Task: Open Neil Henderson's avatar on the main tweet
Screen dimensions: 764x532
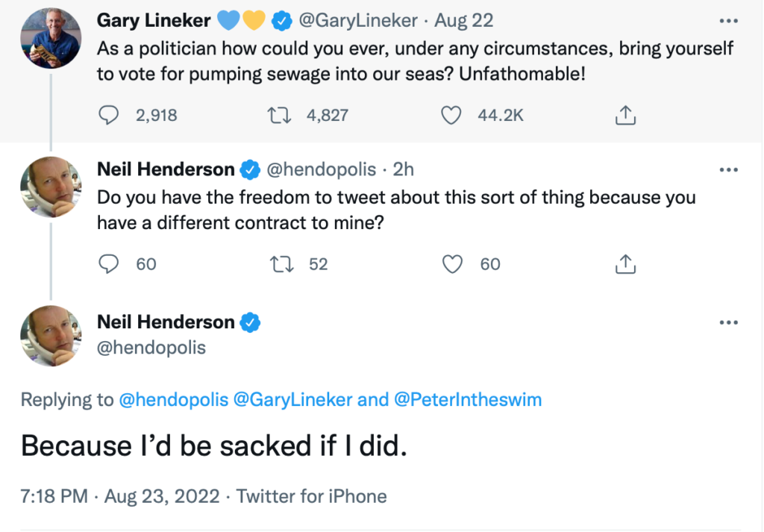Action: (51, 336)
